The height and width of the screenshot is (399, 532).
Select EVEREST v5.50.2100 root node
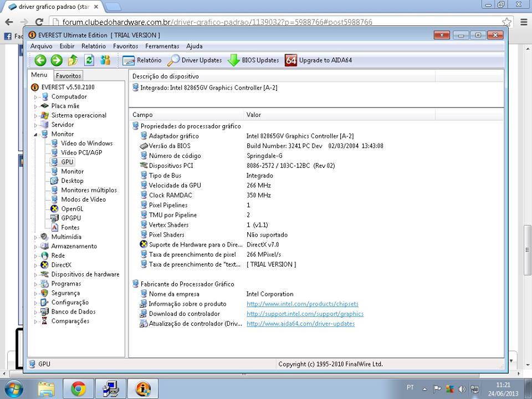(68, 87)
